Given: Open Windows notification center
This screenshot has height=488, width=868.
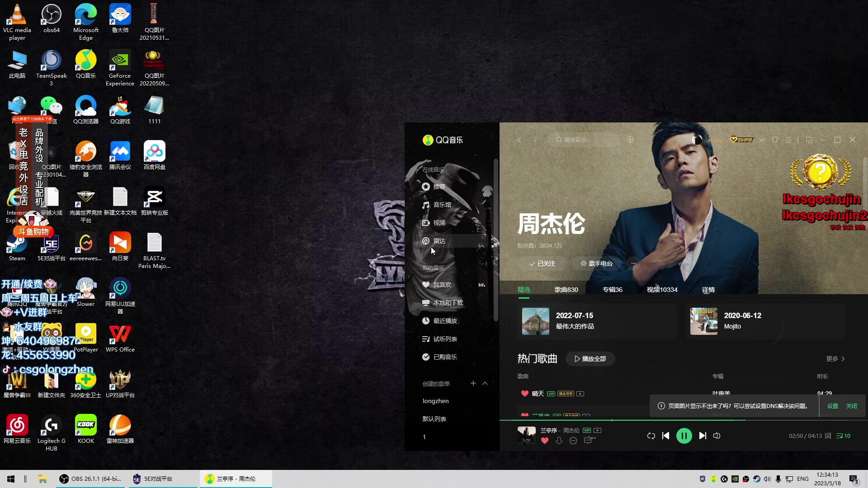Looking at the screenshot, I should (x=854, y=479).
